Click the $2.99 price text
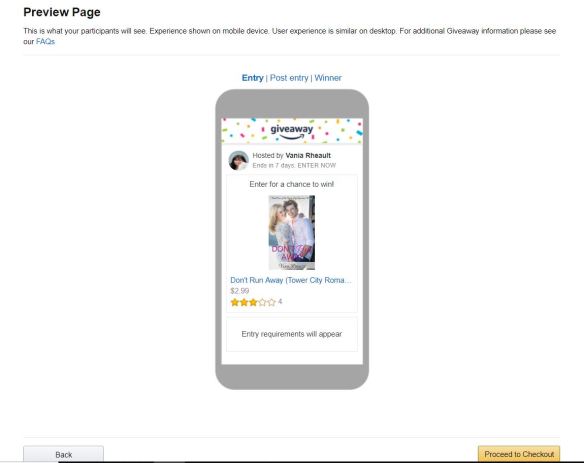 tap(239, 291)
